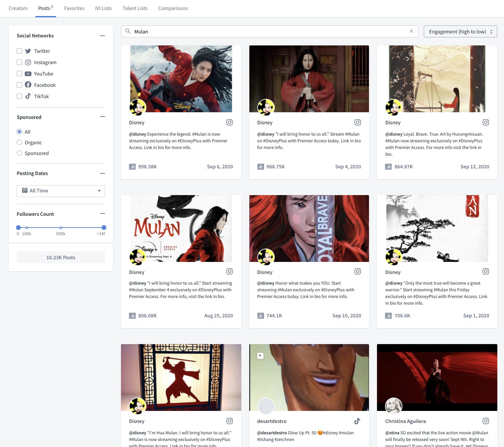Screen dimensions: 504x447
Task: Click the followers slider maximum handle
Action: click(104, 228)
